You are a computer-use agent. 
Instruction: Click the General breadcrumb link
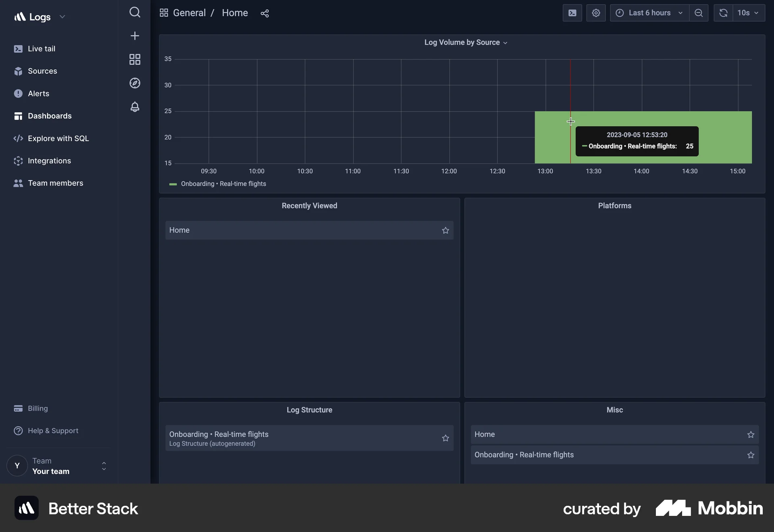coord(189,13)
